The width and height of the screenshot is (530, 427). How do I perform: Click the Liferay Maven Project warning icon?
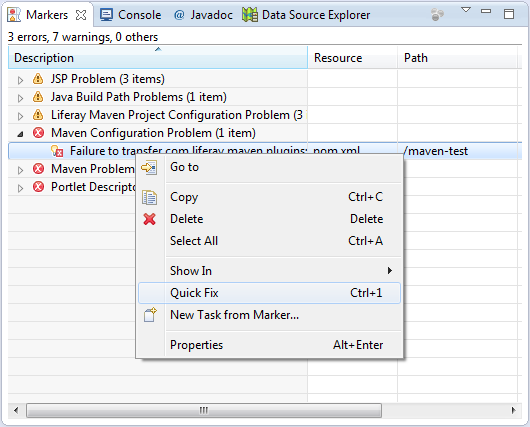(38, 115)
